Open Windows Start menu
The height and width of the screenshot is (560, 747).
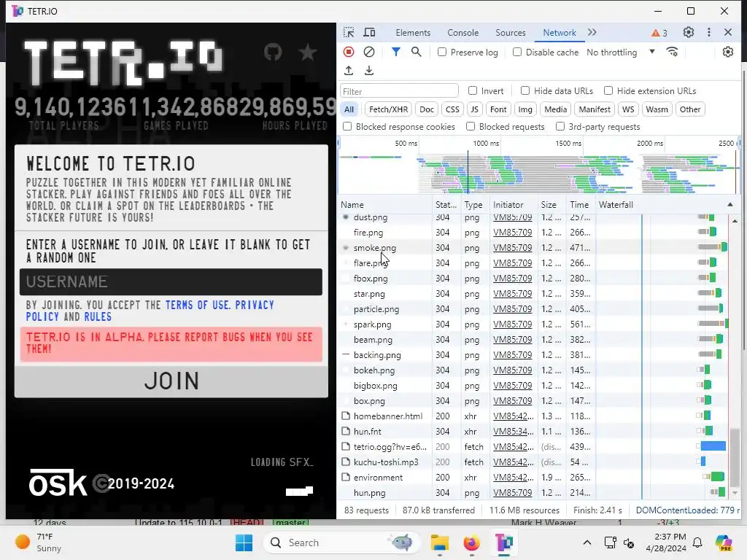[x=244, y=542]
